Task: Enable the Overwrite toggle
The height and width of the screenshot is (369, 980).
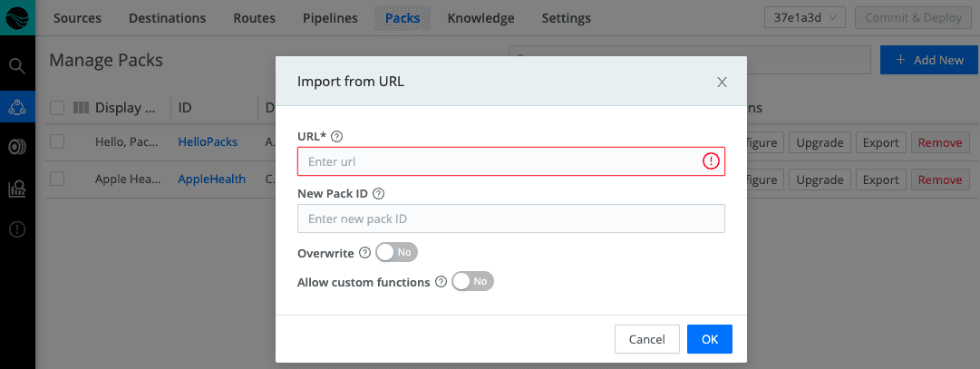Action: [396, 252]
